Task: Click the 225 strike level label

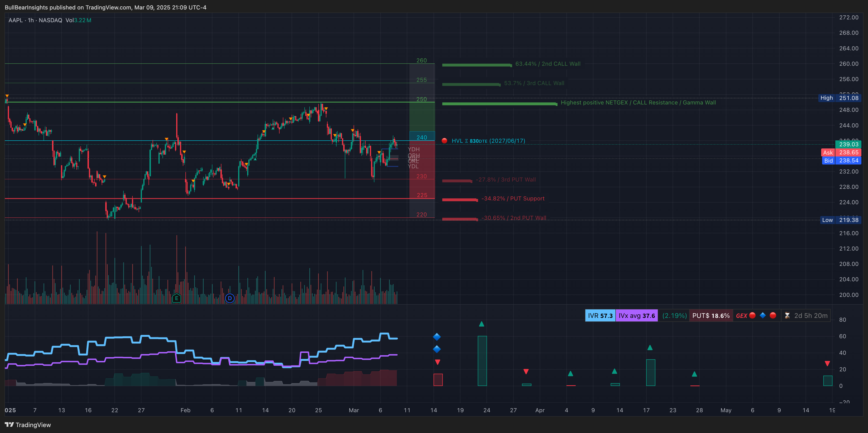Action: [x=422, y=195]
